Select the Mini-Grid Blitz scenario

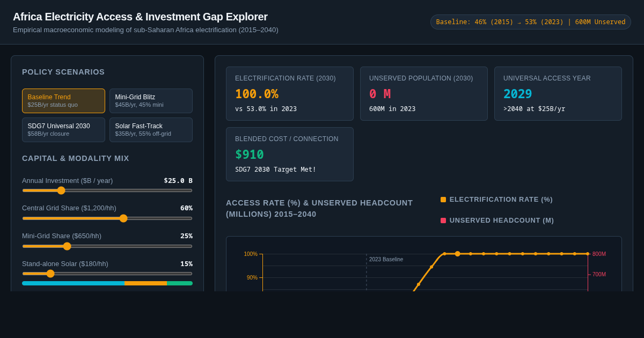coord(151,101)
